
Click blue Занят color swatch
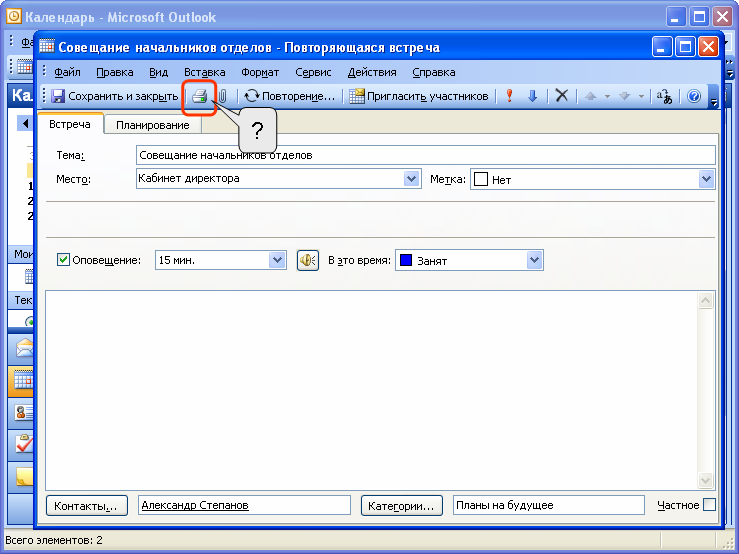click(406, 260)
